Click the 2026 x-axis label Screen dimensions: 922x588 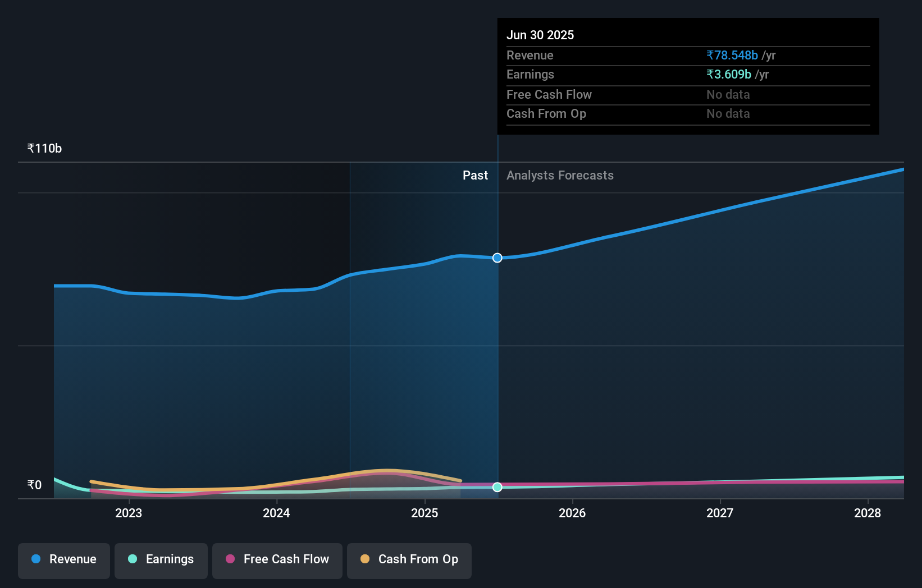coord(572,513)
